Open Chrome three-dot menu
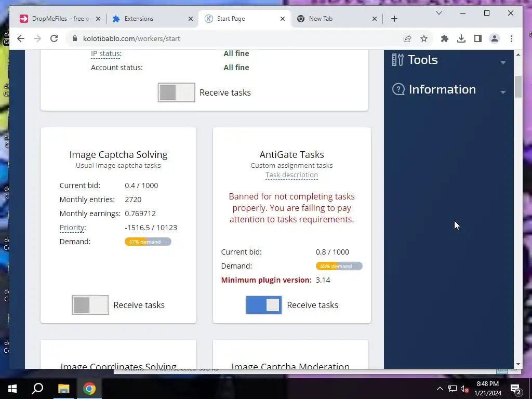This screenshot has width=532, height=399. coord(511,38)
